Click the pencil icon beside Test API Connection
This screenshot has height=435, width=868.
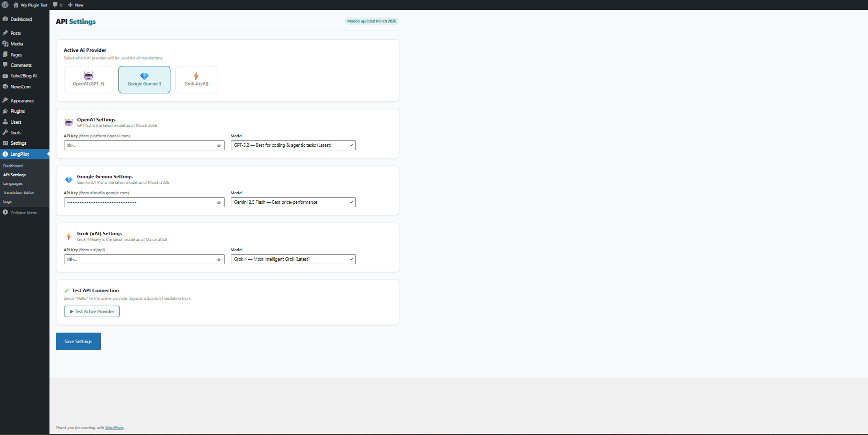point(67,291)
